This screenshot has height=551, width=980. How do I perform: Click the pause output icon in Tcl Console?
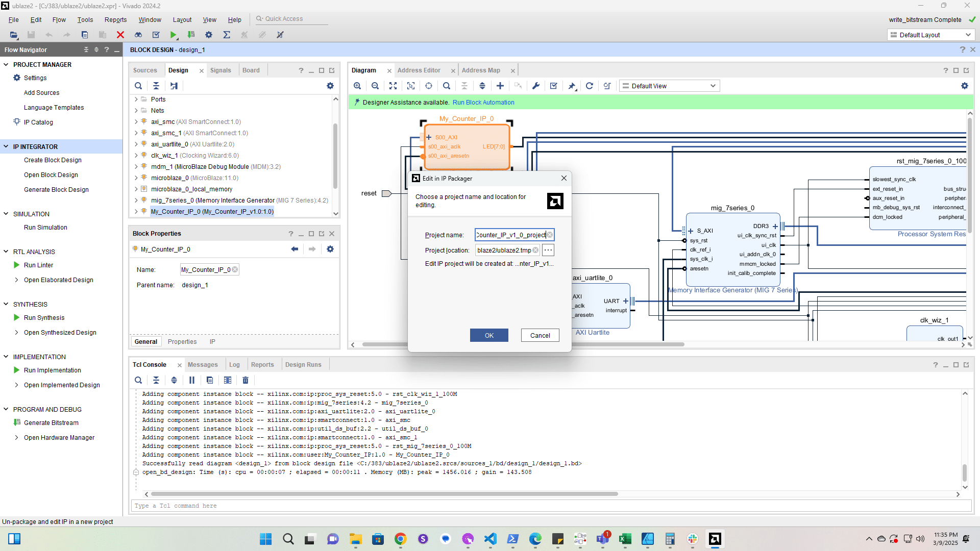[192, 380]
